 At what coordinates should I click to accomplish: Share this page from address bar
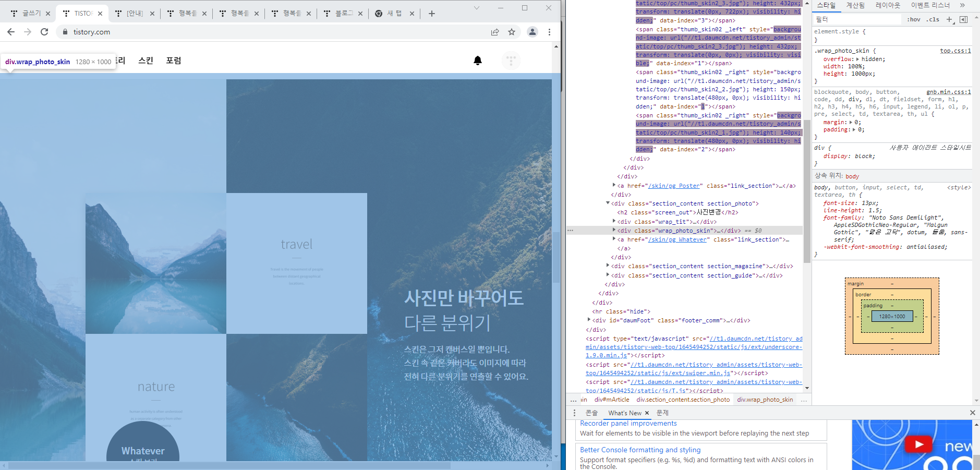tap(495, 32)
